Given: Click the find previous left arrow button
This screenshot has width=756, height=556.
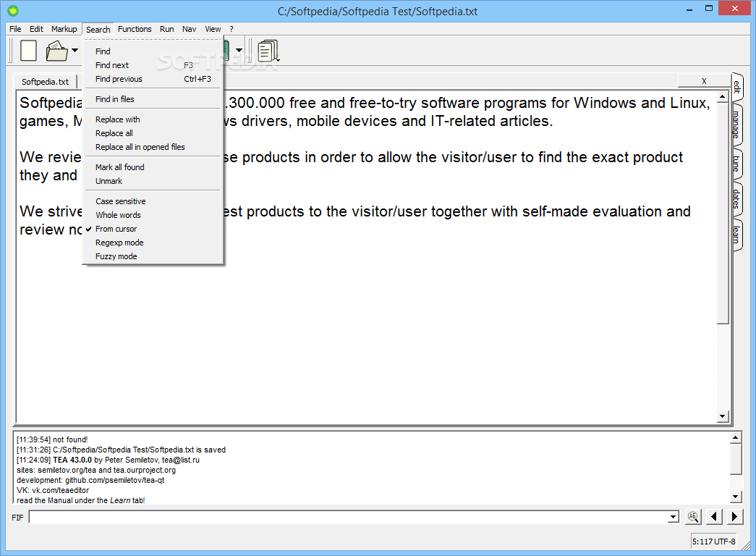Looking at the screenshot, I should click(x=714, y=516).
